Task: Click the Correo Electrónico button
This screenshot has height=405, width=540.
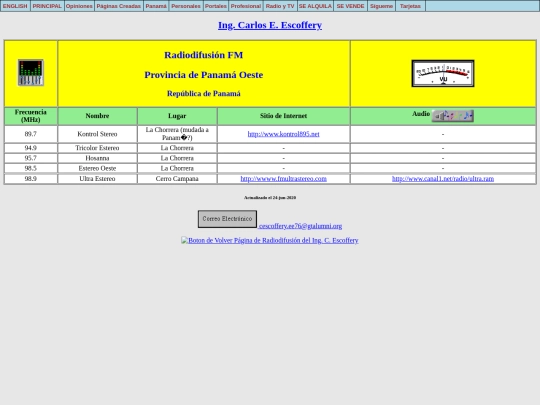Action: pyautogui.click(x=227, y=219)
